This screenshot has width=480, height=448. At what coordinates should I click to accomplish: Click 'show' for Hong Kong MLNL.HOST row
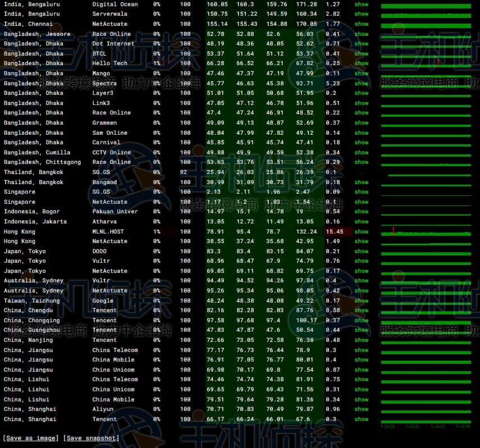[x=362, y=231]
